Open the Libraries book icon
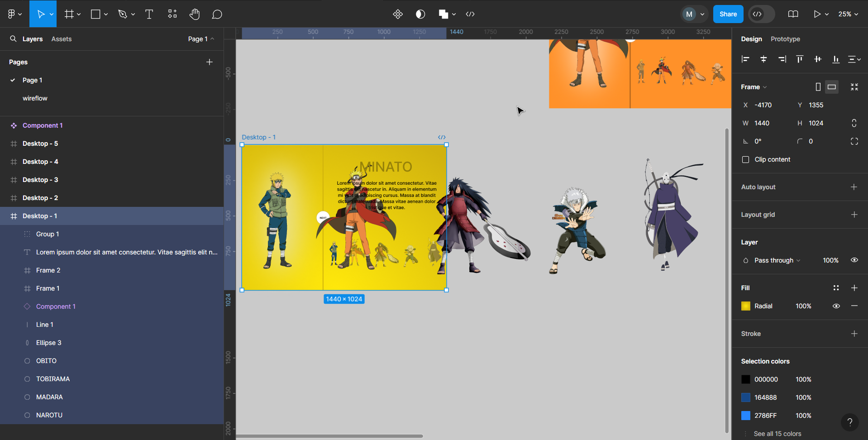This screenshot has width=868, height=440. [x=793, y=14]
